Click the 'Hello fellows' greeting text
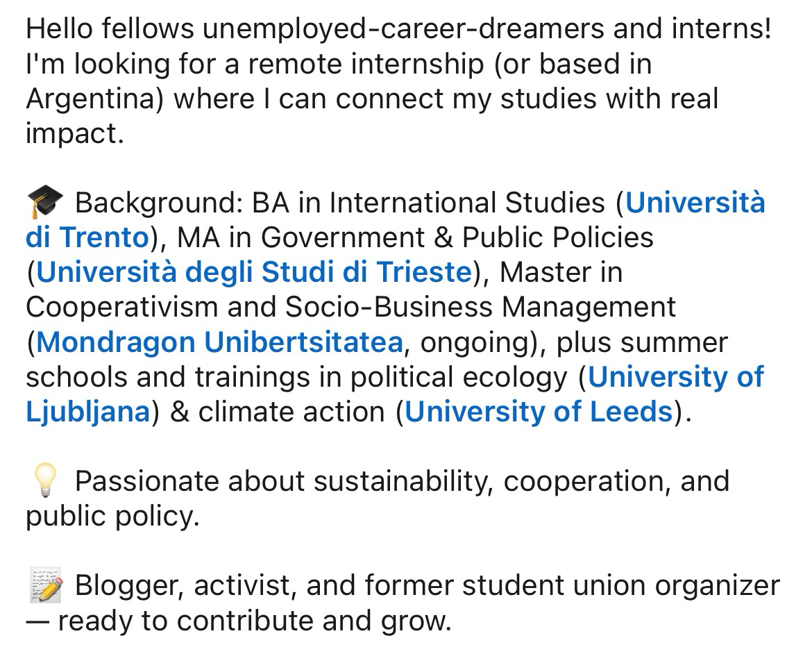Viewport: 812px width, 654px height. point(110,29)
